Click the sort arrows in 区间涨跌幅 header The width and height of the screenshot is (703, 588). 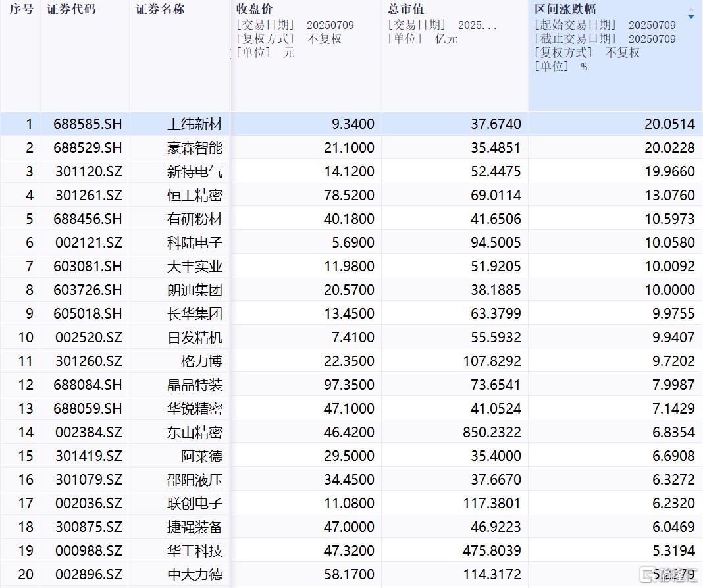click(x=691, y=14)
